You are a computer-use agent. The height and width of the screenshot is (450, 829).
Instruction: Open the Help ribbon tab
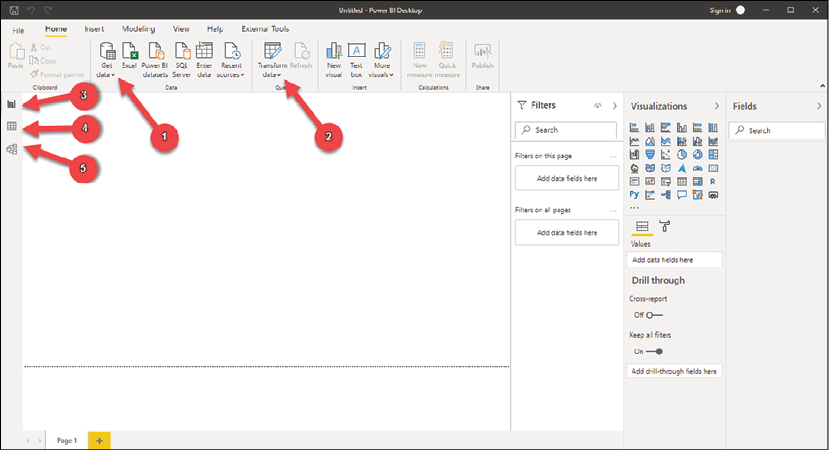[215, 29]
